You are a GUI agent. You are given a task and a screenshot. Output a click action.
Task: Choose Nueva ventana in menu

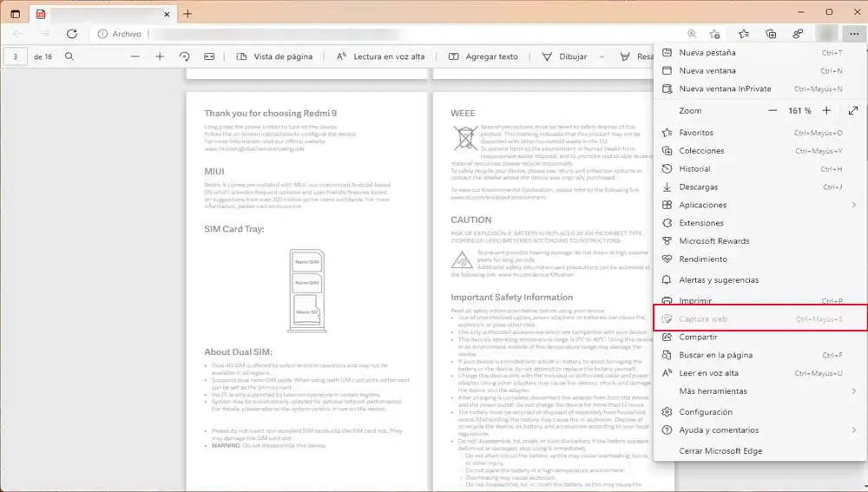760,71
